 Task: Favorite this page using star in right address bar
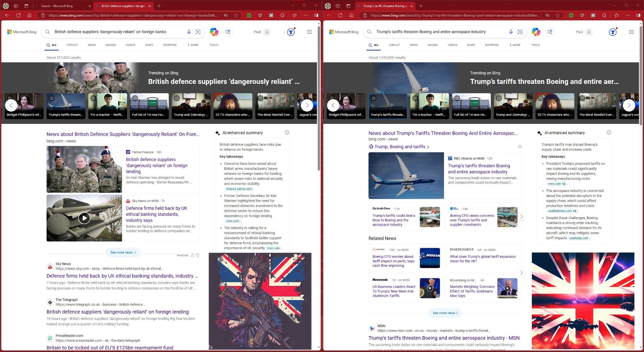coord(558,15)
